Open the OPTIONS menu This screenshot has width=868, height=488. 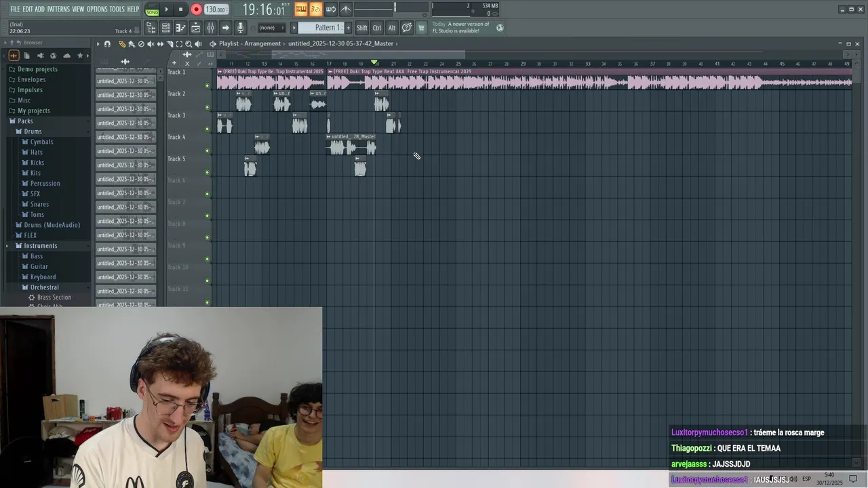coord(97,9)
